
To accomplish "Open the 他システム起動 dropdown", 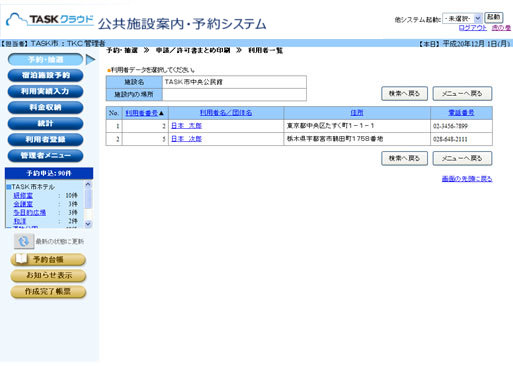I will tap(462, 18).
